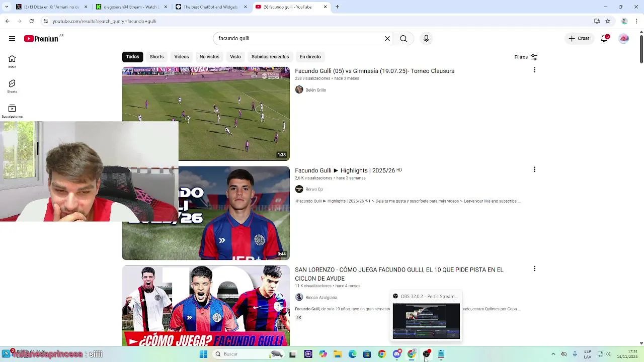The height and width of the screenshot is (362, 644).
Task: Select the Vídeos filter chip
Action: [182, 57]
